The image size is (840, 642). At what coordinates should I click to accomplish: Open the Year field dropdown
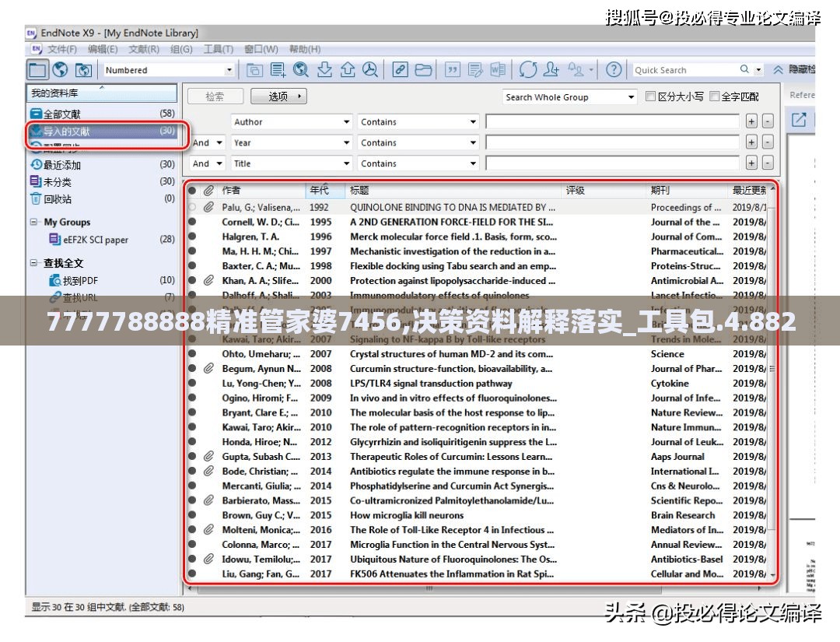coord(346,143)
